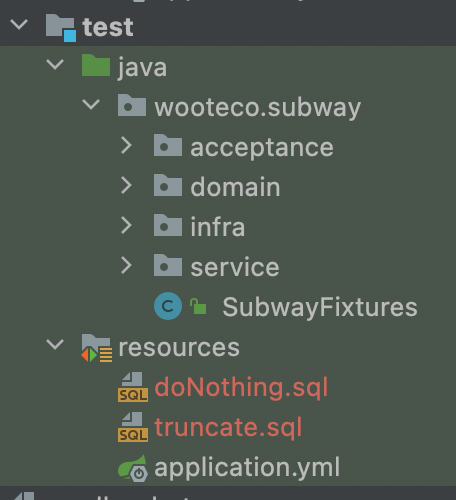The height and width of the screenshot is (500, 456).
Task: Click the green java source folder icon
Action: (96, 65)
